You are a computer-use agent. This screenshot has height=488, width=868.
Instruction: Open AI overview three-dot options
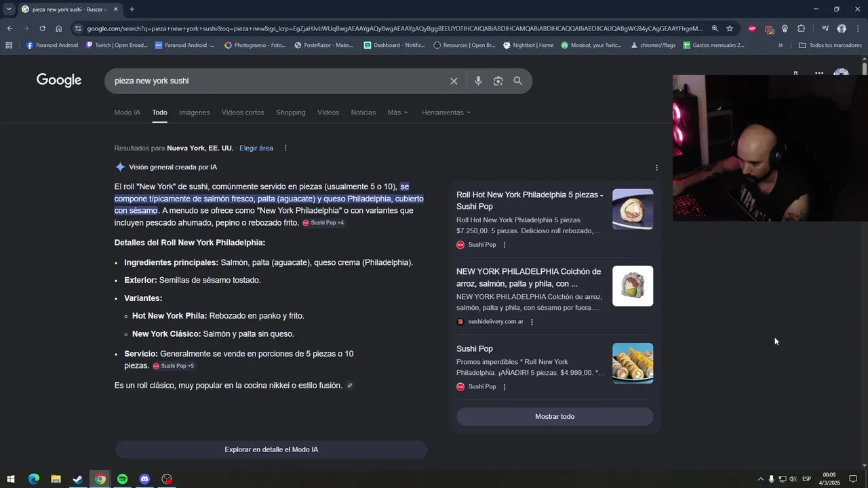(656, 167)
